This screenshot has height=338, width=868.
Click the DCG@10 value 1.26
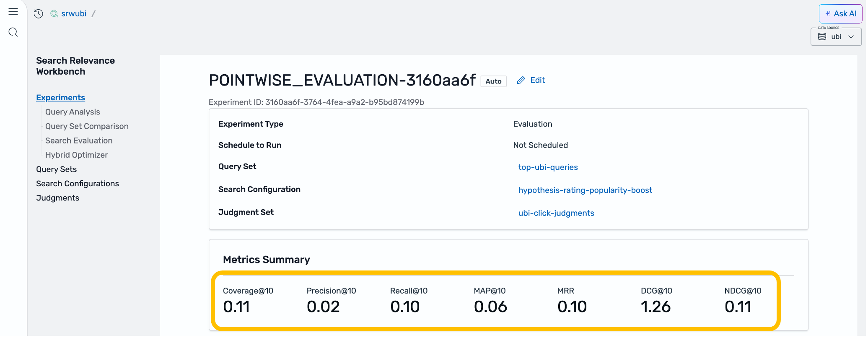point(656,307)
